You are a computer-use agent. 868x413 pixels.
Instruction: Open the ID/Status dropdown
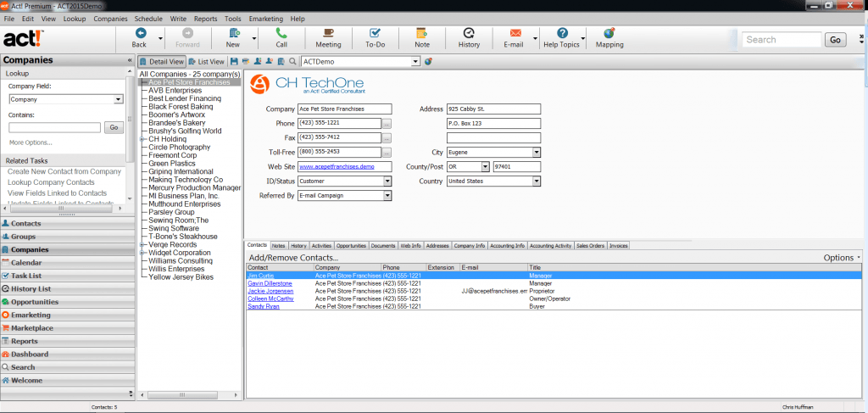pyautogui.click(x=387, y=181)
